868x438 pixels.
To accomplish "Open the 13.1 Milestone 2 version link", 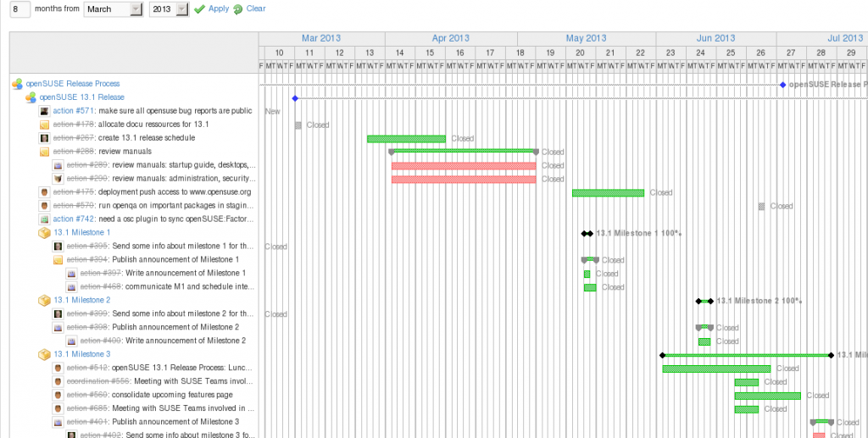I will [82, 300].
